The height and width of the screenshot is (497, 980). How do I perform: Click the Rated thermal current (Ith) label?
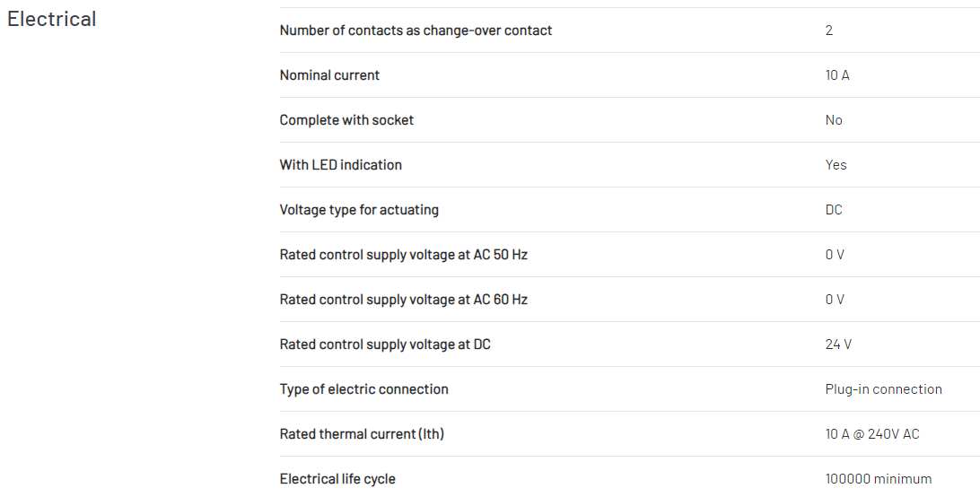[362, 434]
